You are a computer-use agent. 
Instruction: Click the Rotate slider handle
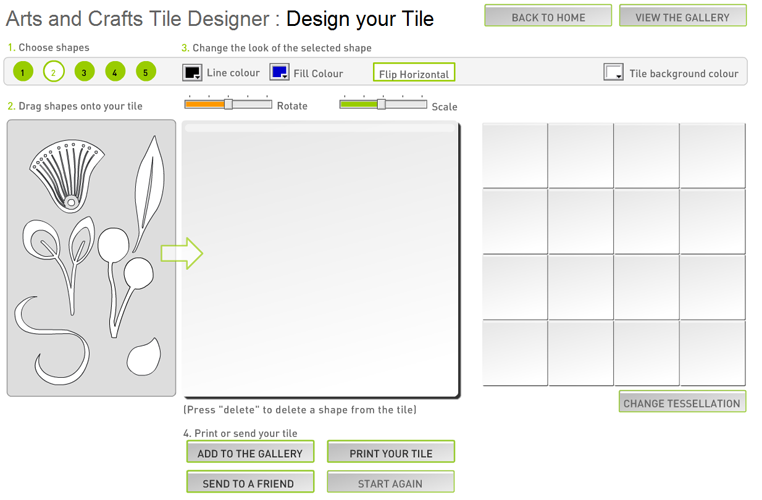228,104
